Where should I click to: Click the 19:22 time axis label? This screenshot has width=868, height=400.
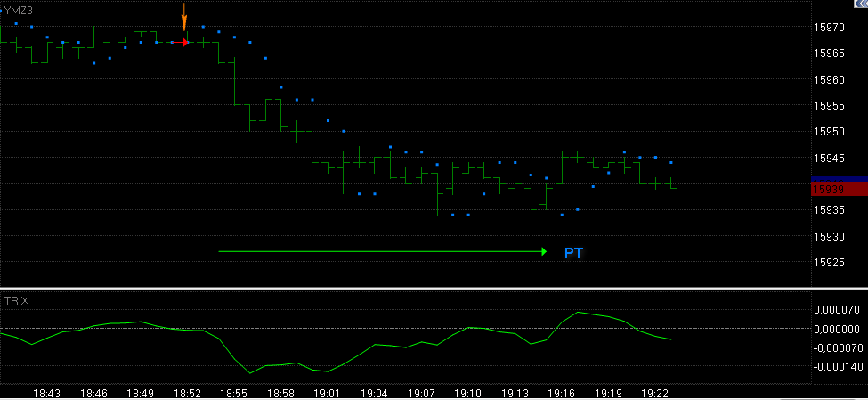[x=655, y=393]
